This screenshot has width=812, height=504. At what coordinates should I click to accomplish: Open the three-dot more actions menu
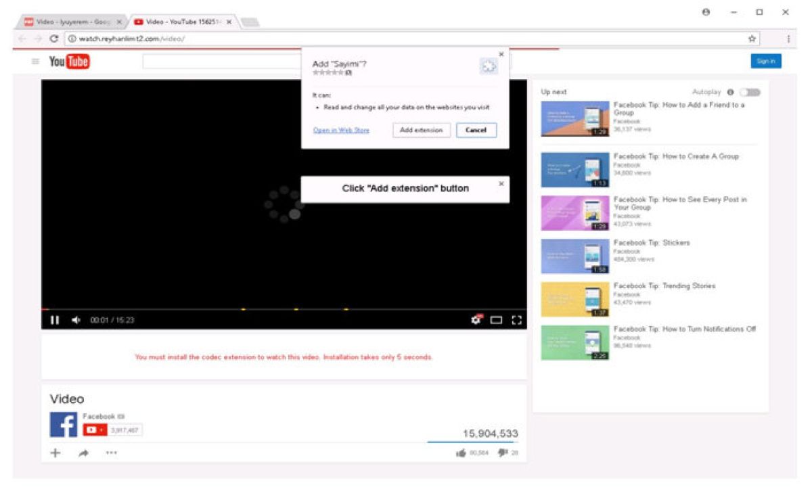[x=111, y=453]
